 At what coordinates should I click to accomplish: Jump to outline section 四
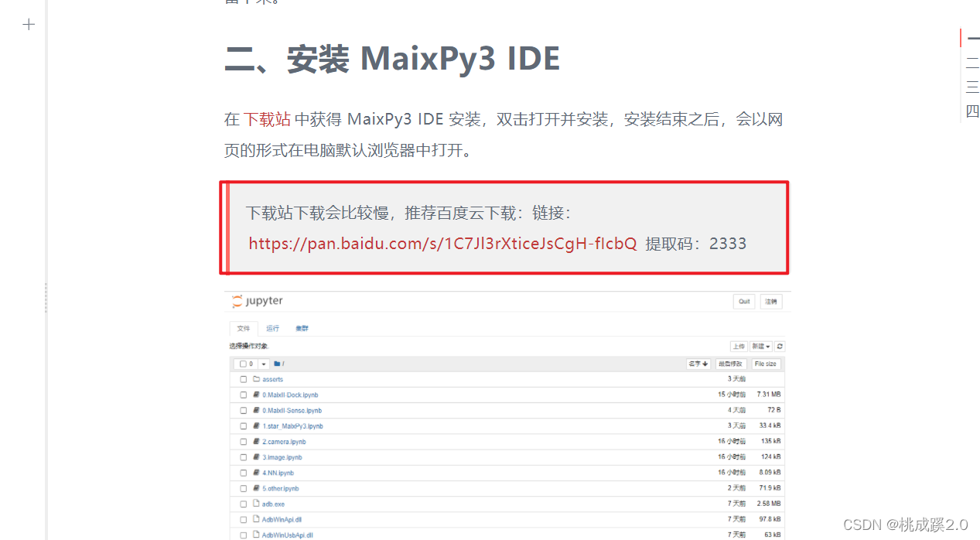[972, 111]
